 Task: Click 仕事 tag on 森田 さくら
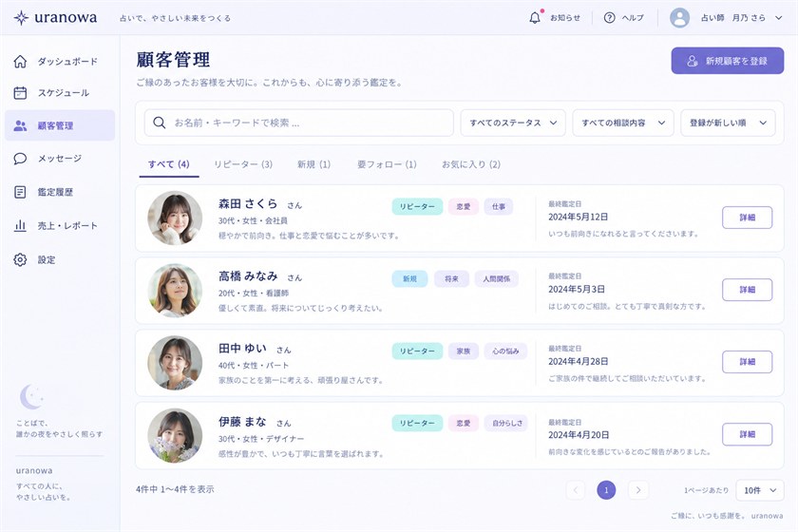point(498,207)
